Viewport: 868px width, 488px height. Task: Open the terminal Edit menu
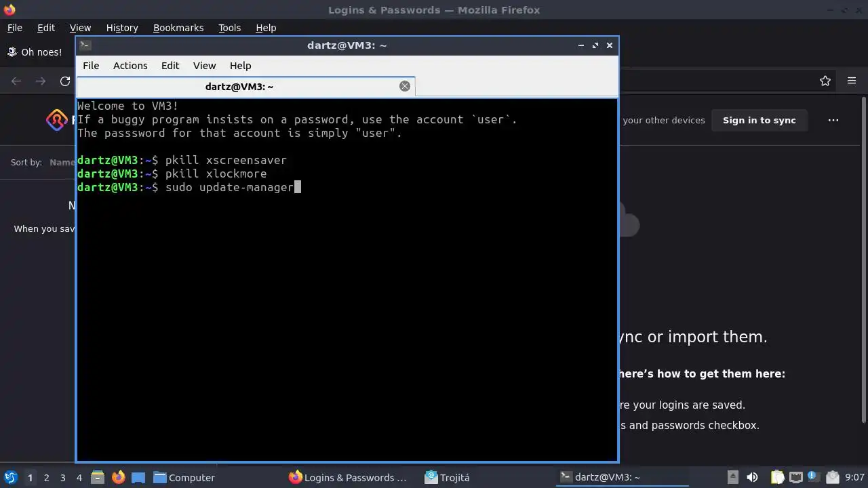point(170,66)
